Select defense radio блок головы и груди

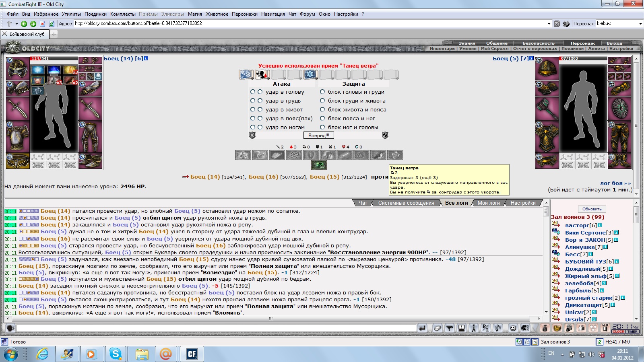[322, 92]
